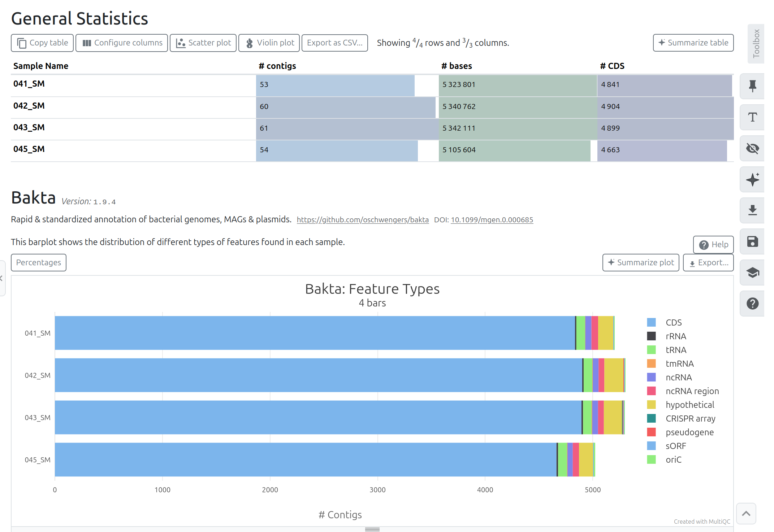Click the plot resize handle below the chart
Screen dimensions: 774x532
coord(372,529)
